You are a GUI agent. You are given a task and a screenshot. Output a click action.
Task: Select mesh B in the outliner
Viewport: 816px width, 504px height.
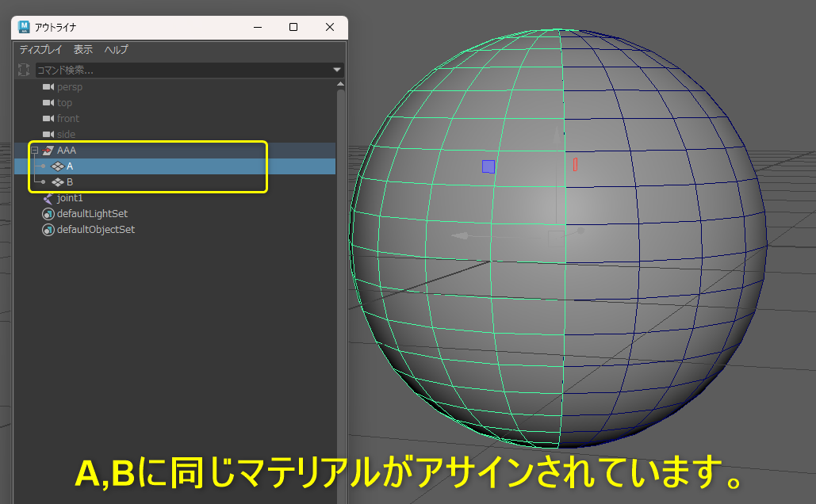click(71, 182)
